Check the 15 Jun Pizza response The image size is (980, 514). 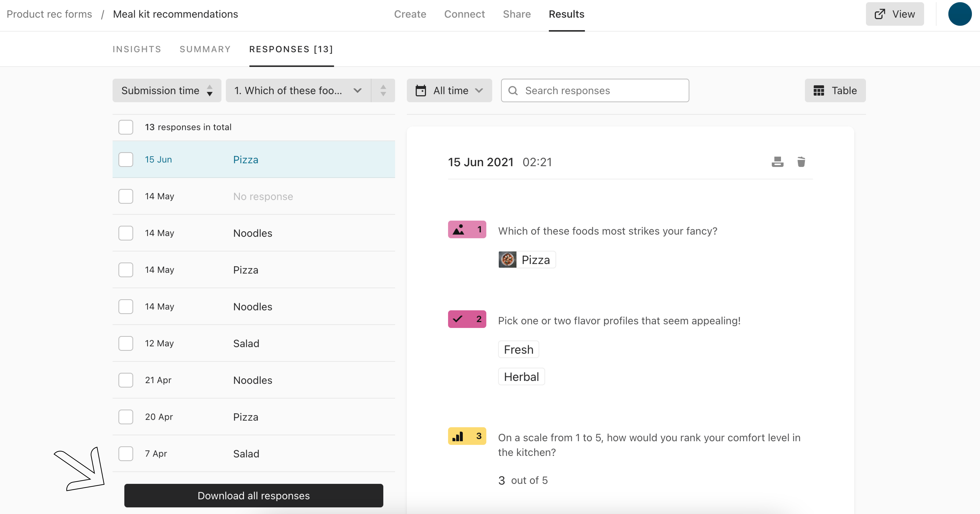tap(126, 160)
